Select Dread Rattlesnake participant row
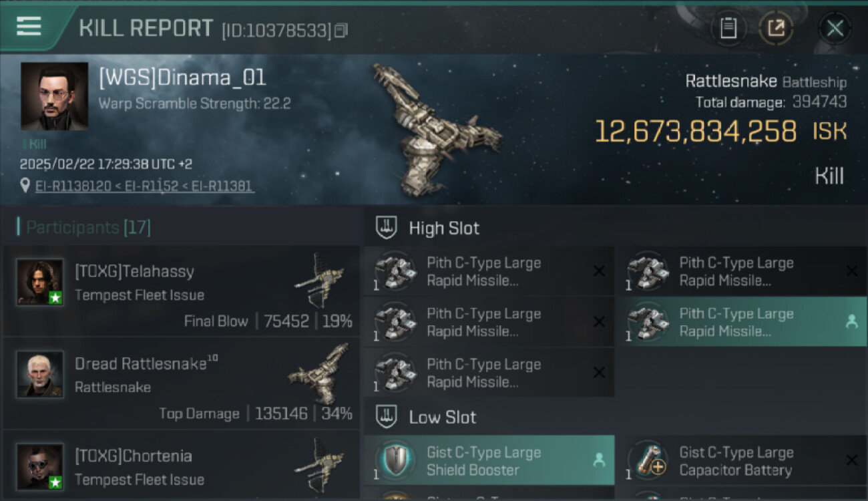The height and width of the screenshot is (501, 868). click(x=182, y=383)
